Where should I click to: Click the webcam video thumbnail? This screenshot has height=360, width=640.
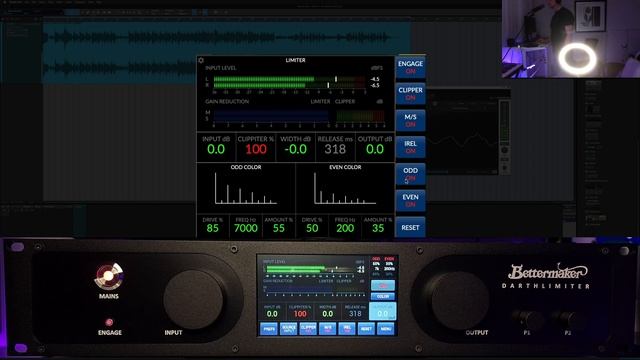tap(571, 39)
